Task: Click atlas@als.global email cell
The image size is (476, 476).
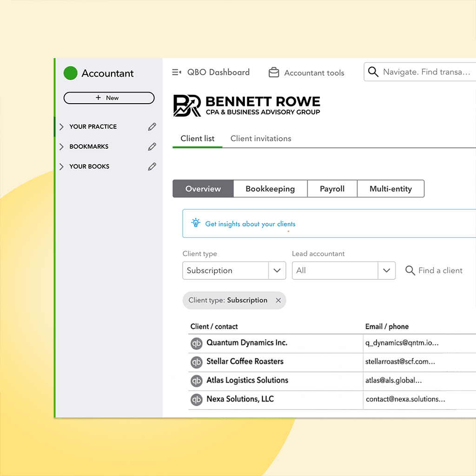Action: 393,381
